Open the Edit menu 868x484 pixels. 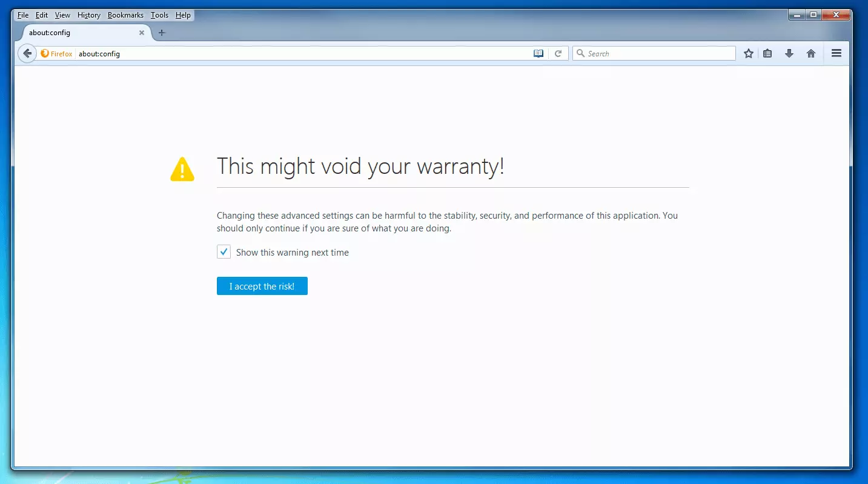42,15
